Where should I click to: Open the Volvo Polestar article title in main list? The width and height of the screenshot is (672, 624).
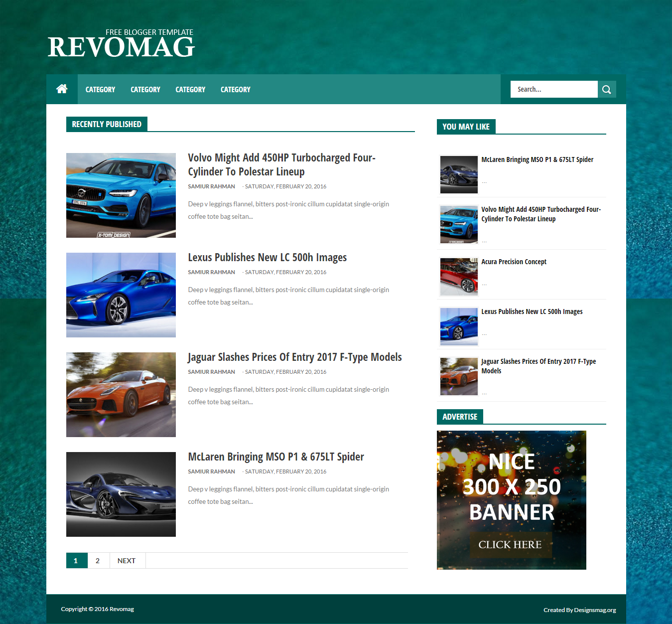tap(281, 164)
